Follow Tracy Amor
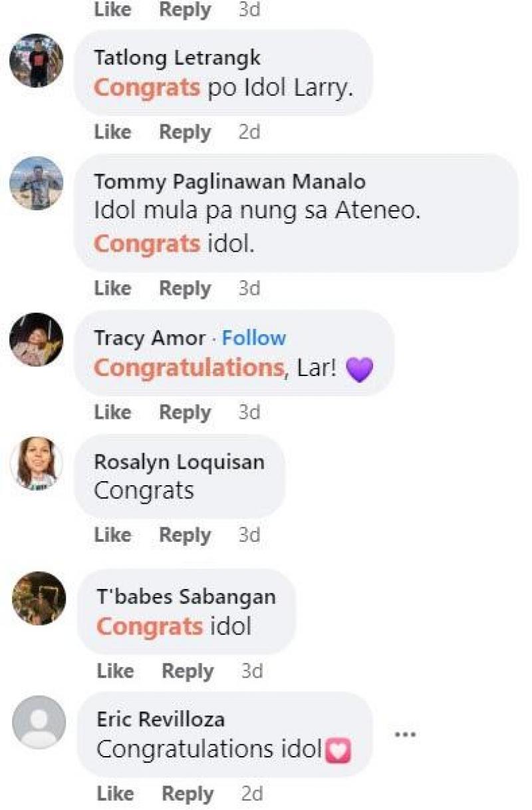Screen dimensions: 532x810 (x=253, y=338)
